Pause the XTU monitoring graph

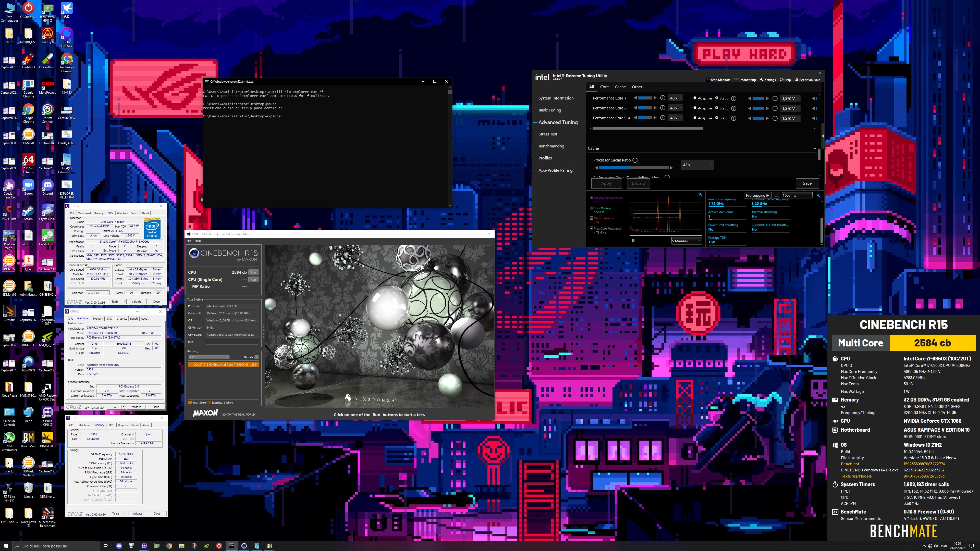click(x=633, y=241)
